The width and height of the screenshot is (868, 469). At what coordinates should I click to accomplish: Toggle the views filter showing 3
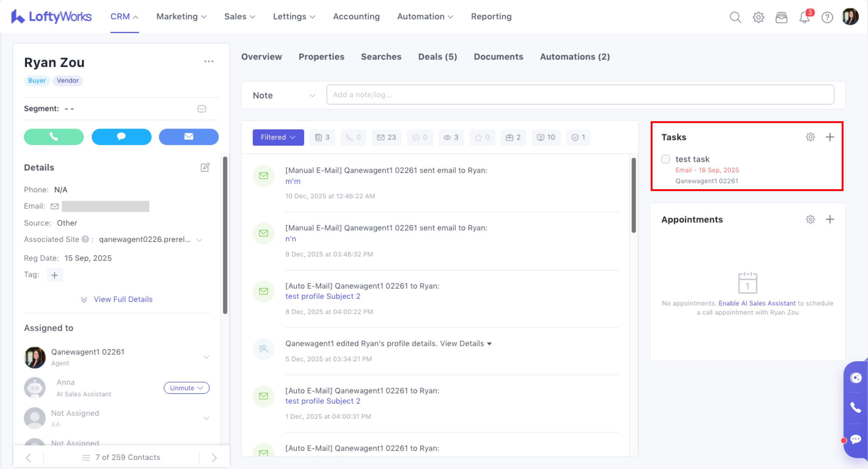(451, 137)
